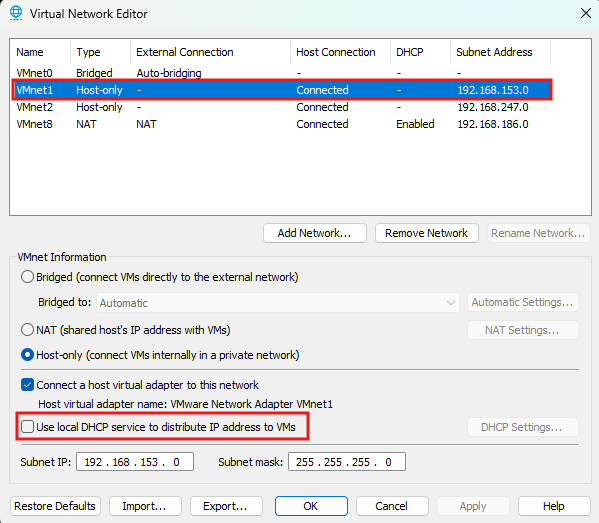Viewport: 599px width, 523px height.
Task: Click the Export button
Action: [226, 506]
